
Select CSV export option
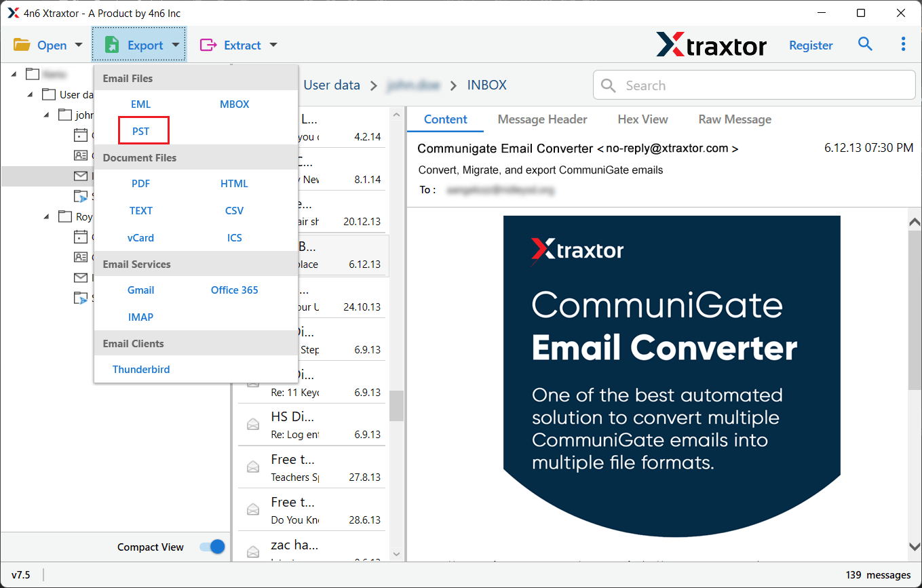pyautogui.click(x=235, y=211)
